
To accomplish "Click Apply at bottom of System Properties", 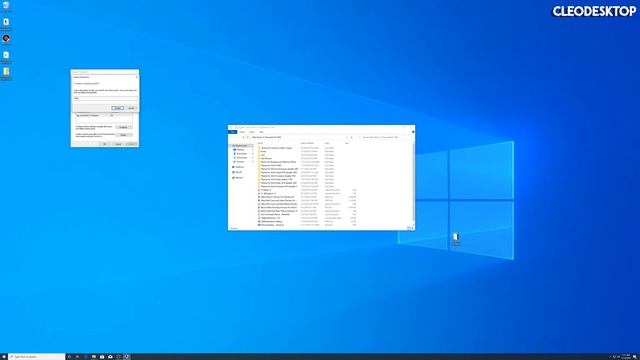I will point(131,144).
